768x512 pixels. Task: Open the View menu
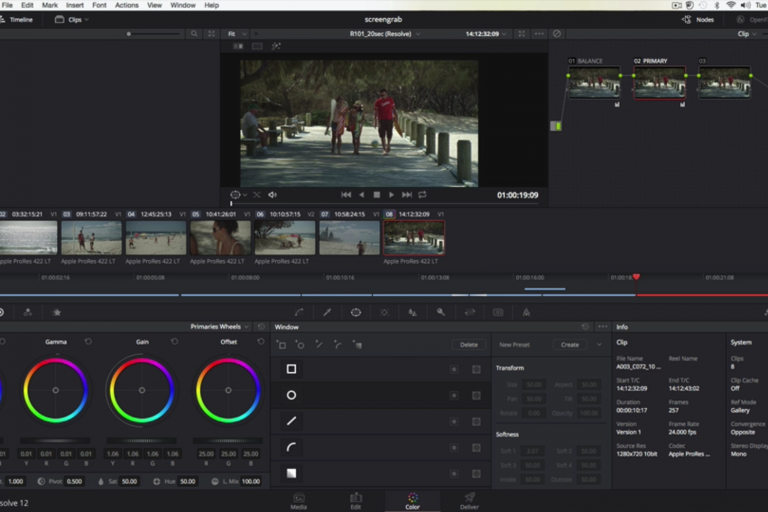[154, 5]
